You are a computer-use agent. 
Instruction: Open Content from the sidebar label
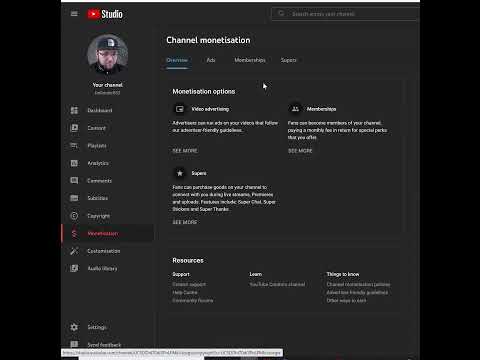click(x=96, y=128)
